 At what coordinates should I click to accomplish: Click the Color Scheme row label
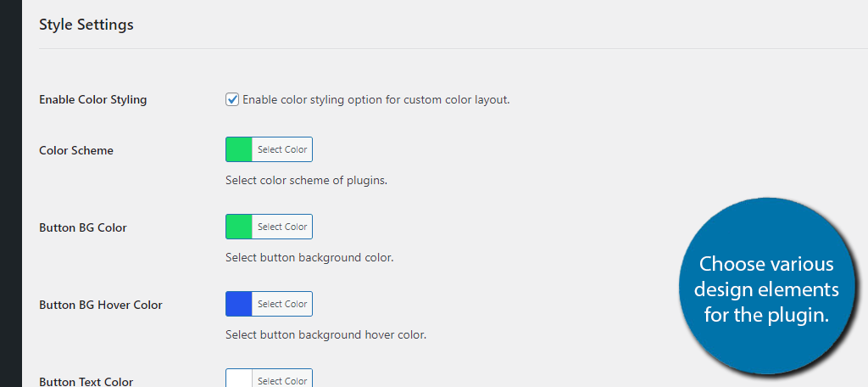[76, 150]
